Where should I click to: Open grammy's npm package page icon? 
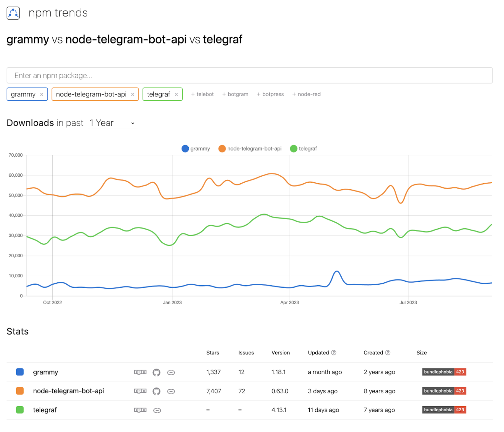tap(140, 372)
